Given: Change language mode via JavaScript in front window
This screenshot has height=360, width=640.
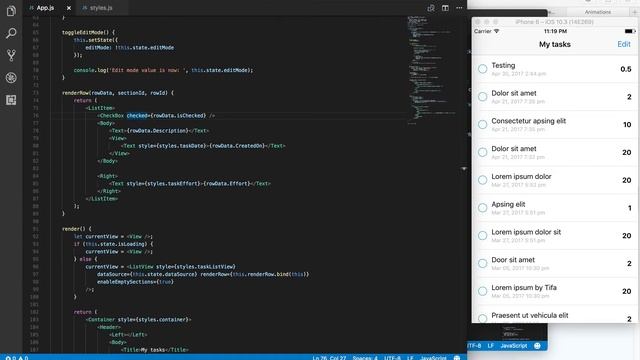Looking at the screenshot, I should (x=433, y=358).
